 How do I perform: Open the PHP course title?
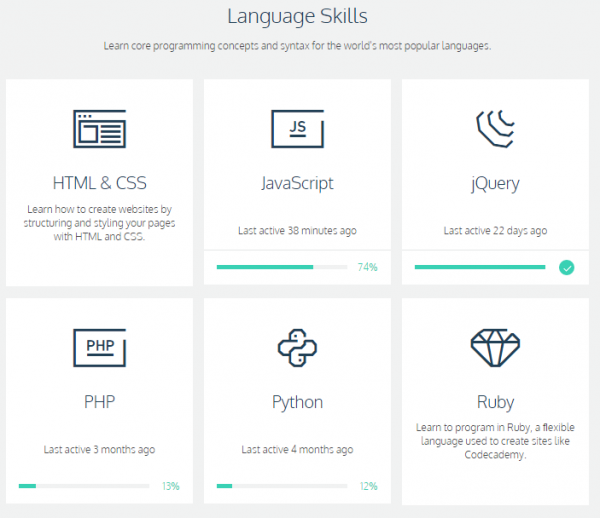pyautogui.click(x=99, y=402)
